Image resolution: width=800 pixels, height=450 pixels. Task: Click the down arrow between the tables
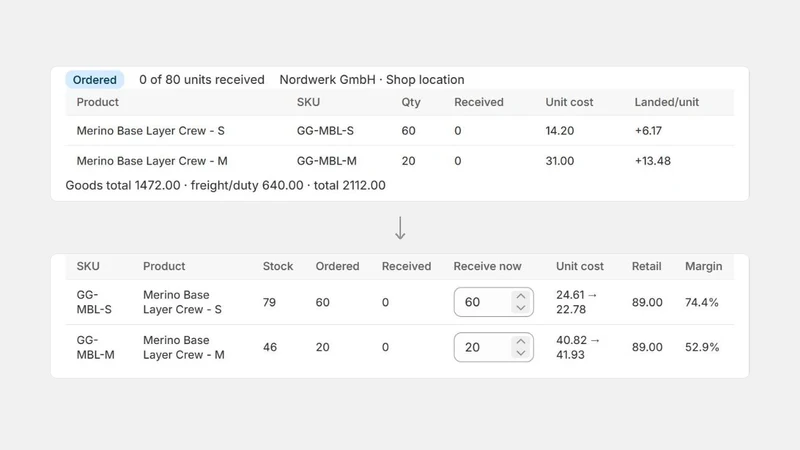click(x=400, y=228)
